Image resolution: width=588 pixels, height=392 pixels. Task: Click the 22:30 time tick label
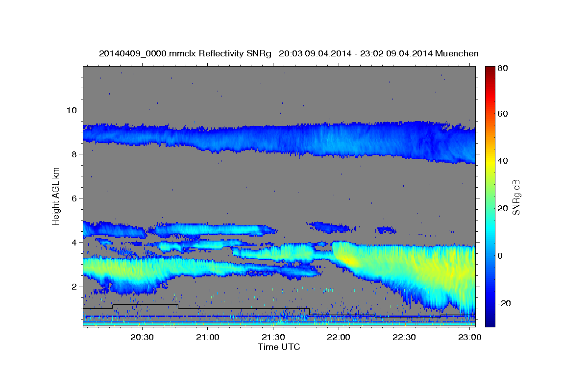point(404,338)
